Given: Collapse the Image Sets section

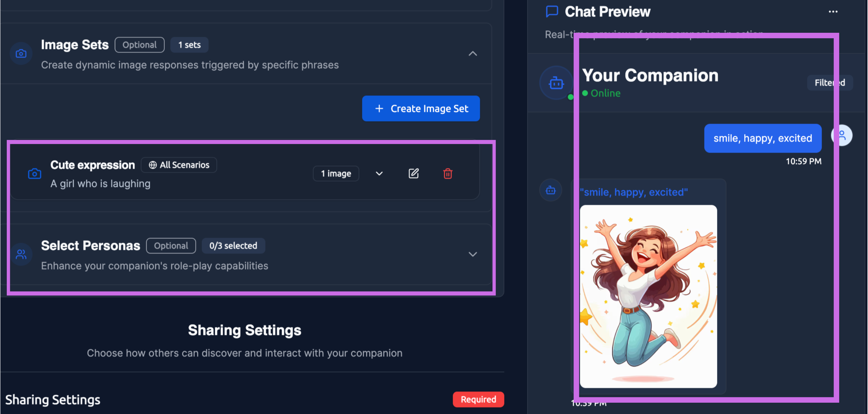Looking at the screenshot, I should pyautogui.click(x=473, y=54).
